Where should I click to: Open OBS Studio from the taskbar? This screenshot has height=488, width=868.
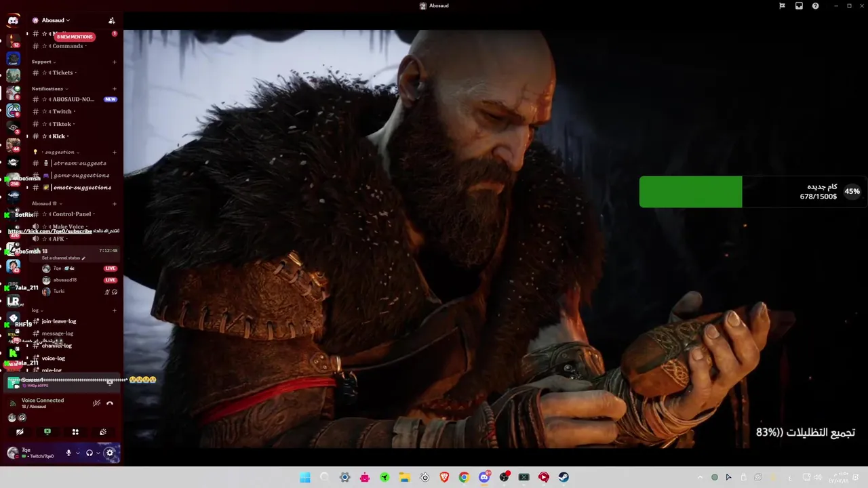(x=504, y=477)
